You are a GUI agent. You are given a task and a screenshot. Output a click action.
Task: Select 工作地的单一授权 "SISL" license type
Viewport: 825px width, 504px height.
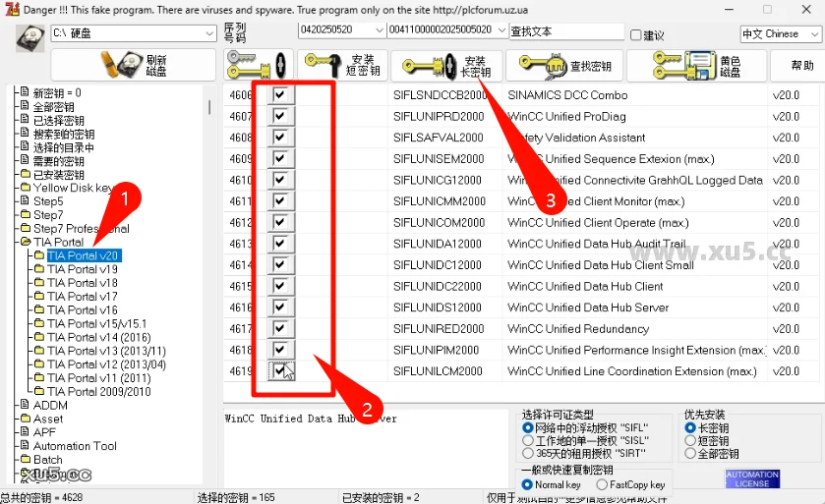click(528, 441)
